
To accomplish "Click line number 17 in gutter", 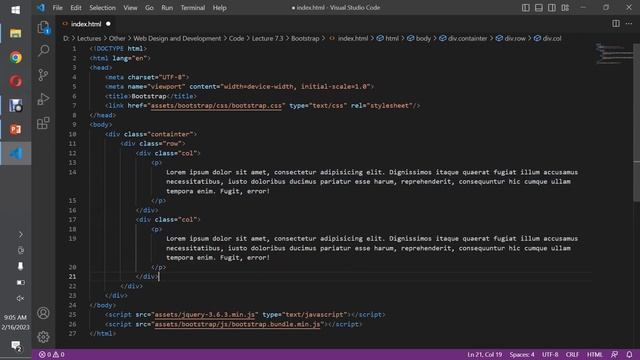I will pos(72,220).
